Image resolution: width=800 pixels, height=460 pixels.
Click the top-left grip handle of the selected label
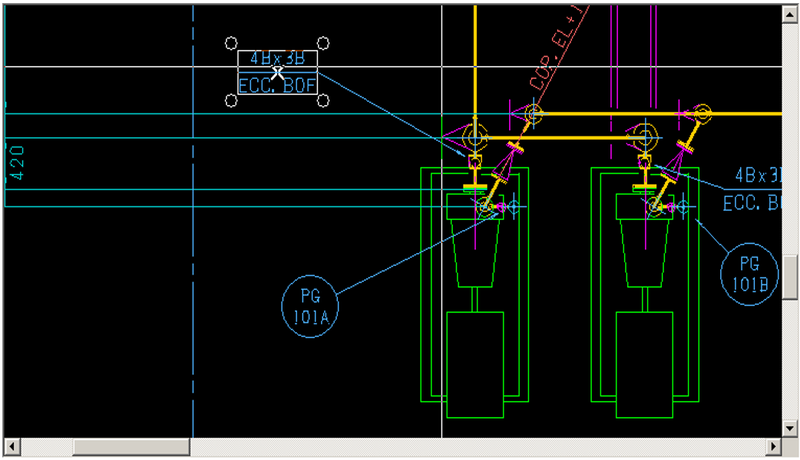tap(232, 44)
